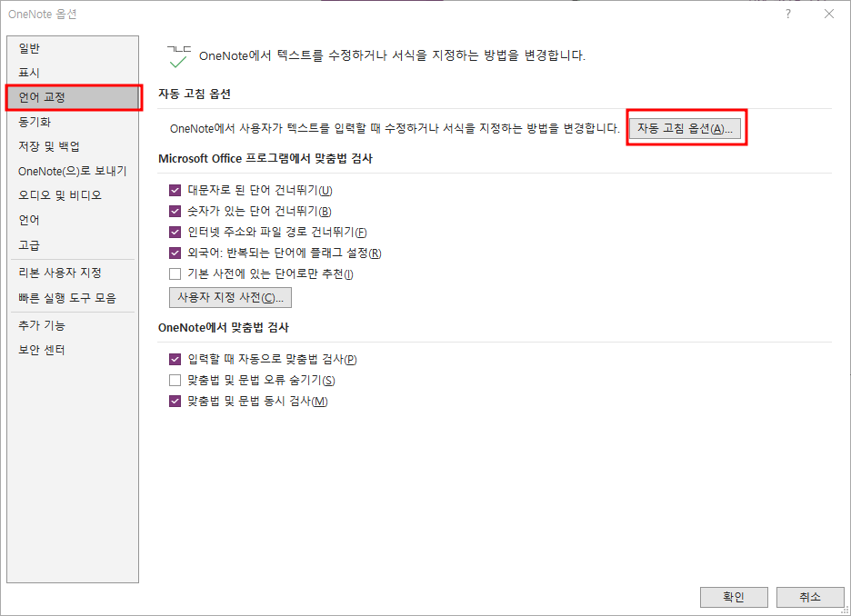Image resolution: width=851 pixels, height=616 pixels.
Task: Cancel the dialog with 취소
Action: point(810,597)
